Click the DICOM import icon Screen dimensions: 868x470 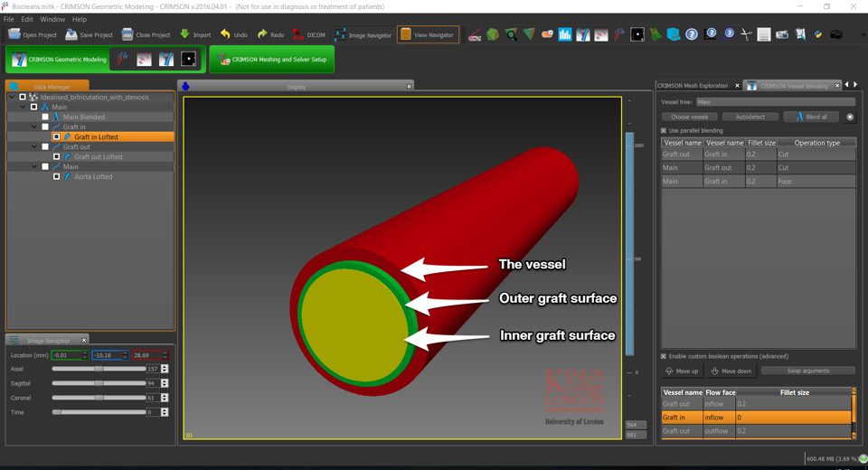pyautogui.click(x=297, y=34)
